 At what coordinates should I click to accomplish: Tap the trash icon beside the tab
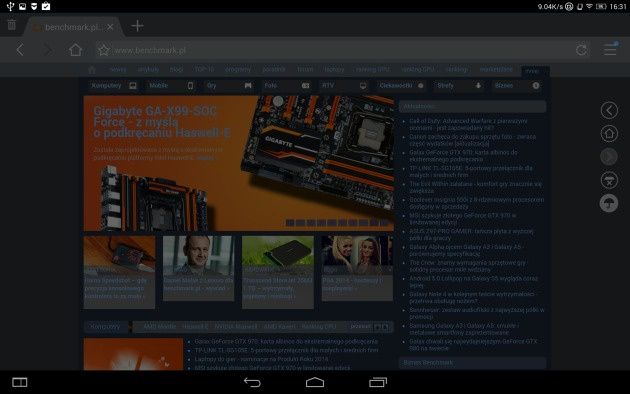pyautogui.click(x=12, y=25)
